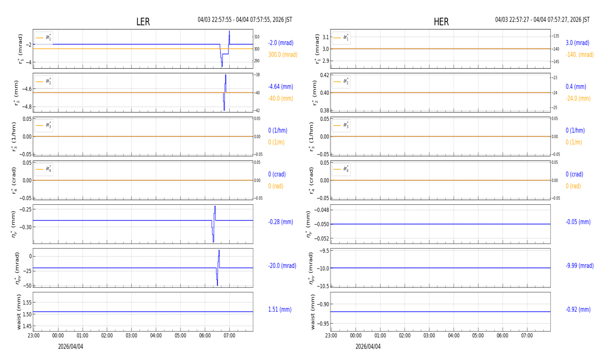Select the LER value 0 (1/m)
This screenshot has width=595, height=364.
[x=276, y=142]
